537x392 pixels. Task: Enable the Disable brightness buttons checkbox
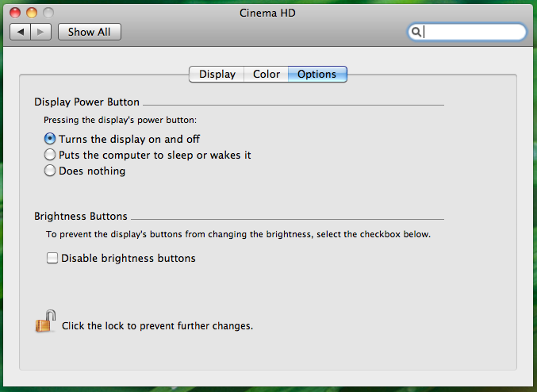(x=52, y=258)
